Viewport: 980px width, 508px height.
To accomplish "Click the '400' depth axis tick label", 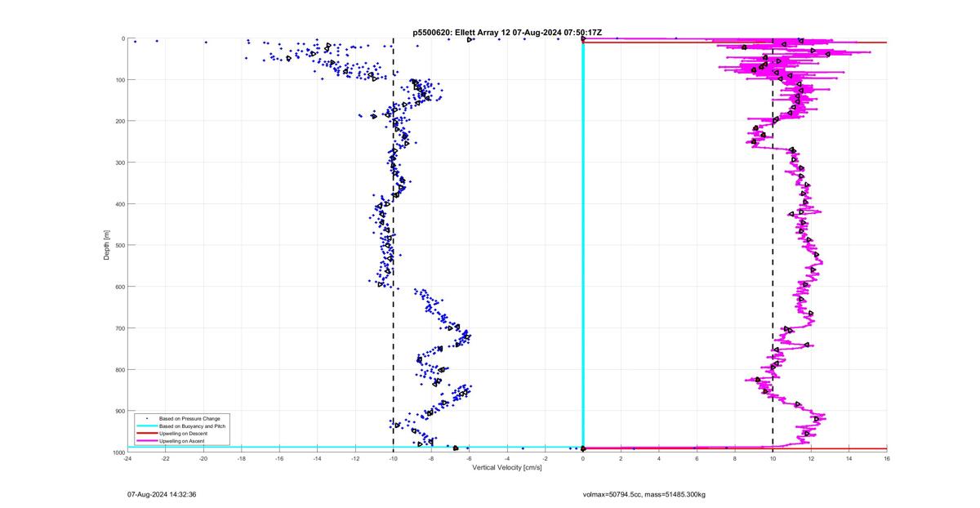I will (119, 204).
